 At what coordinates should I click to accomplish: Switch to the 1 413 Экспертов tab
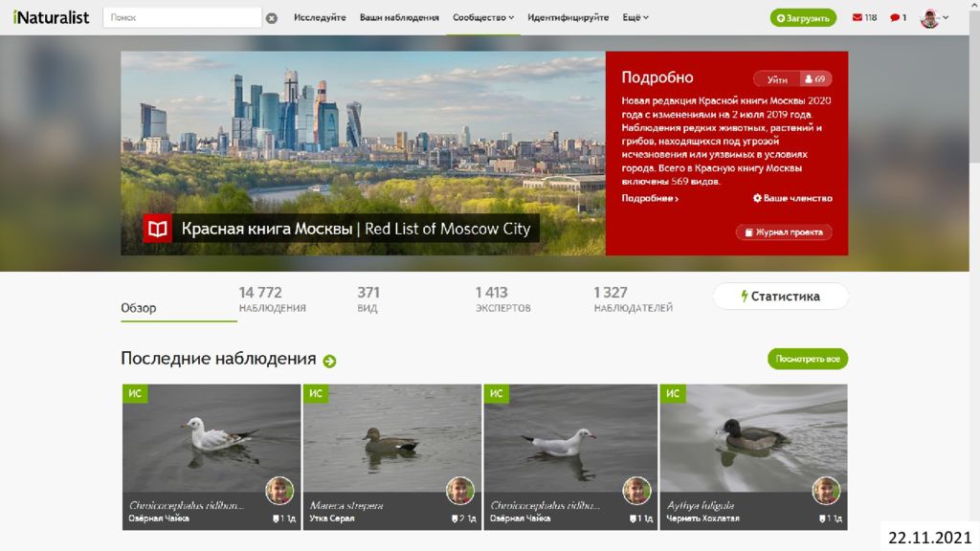503,299
